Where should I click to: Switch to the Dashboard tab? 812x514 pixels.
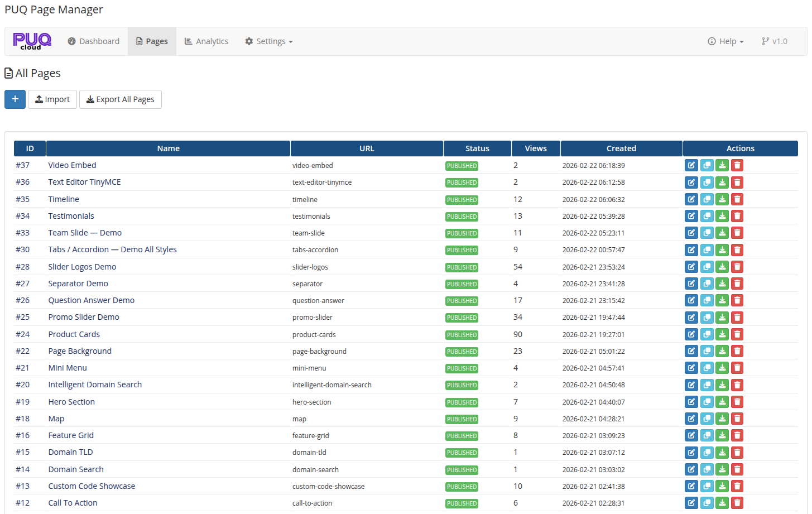tap(93, 41)
